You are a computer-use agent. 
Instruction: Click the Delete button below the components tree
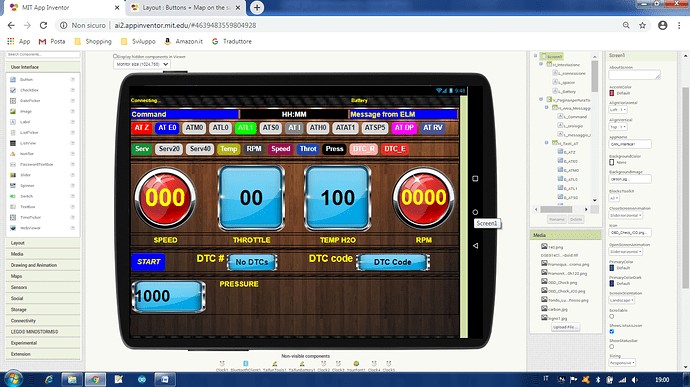576,219
